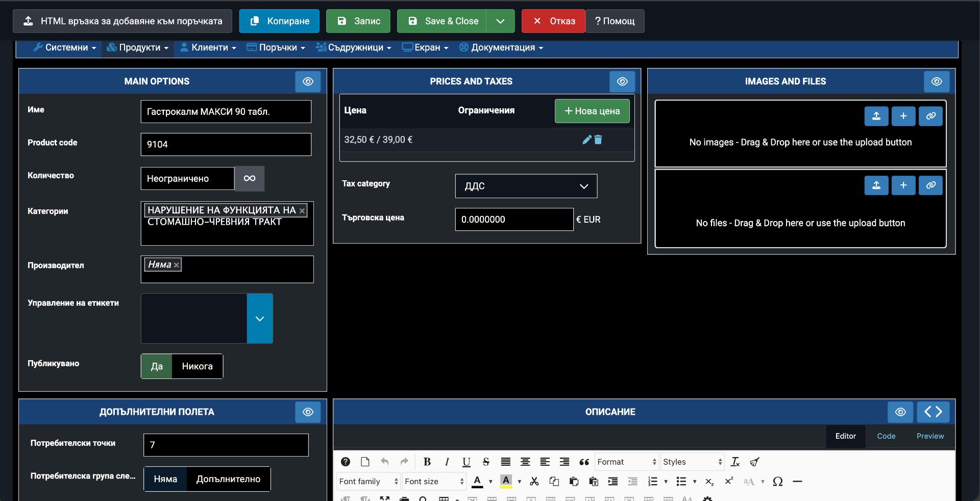The height and width of the screenshot is (501, 980).
Task: Apply bold formatting in description editor
Action: point(427,462)
